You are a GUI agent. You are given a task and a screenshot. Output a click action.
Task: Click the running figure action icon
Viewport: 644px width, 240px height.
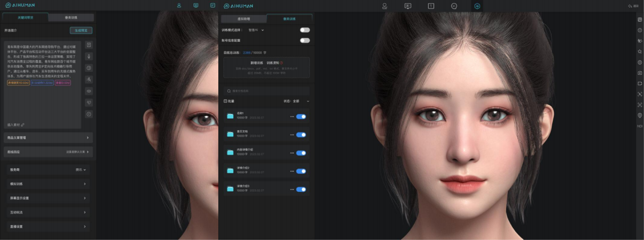(89, 79)
